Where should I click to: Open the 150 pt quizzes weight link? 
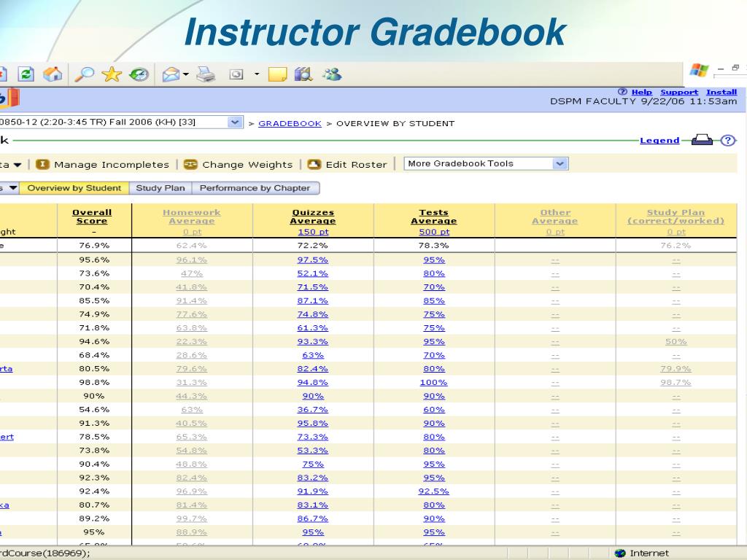point(313,232)
